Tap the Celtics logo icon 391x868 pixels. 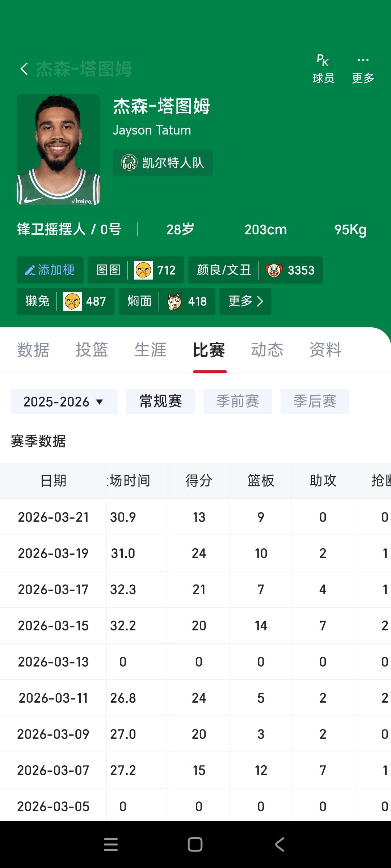(129, 163)
